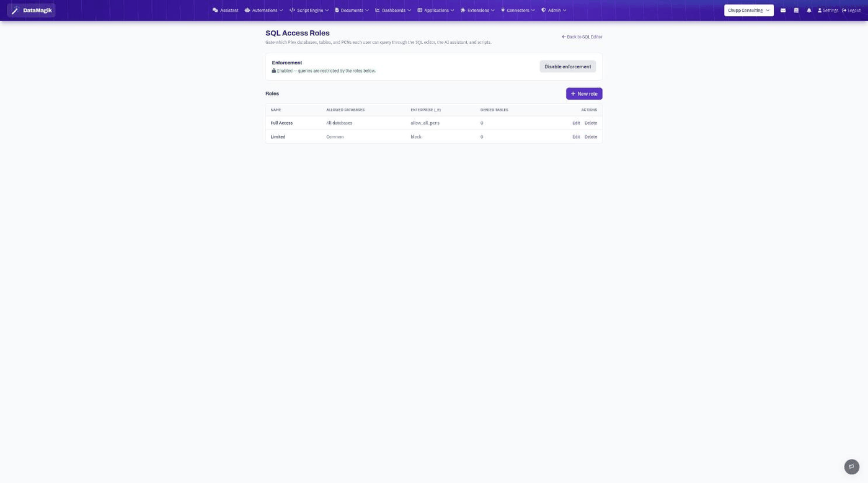Viewport: 868px width, 483px height.
Task: Expand the Extensions menu
Action: [x=477, y=11]
